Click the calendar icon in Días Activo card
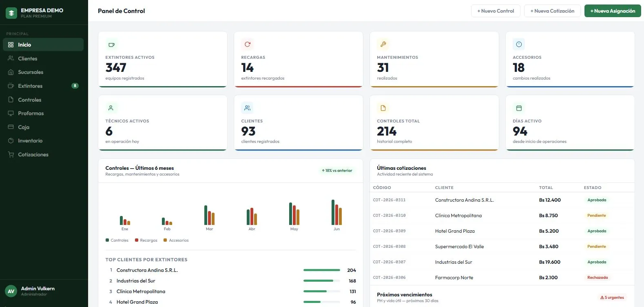This screenshot has height=307, width=644. [519, 108]
